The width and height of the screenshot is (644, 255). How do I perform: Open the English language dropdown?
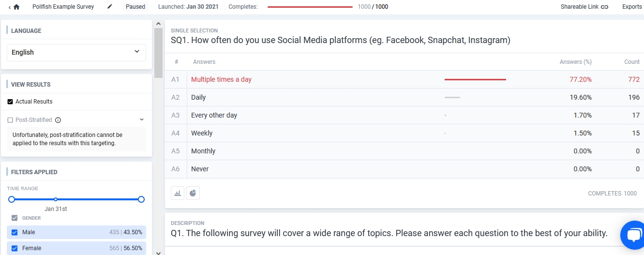point(76,52)
